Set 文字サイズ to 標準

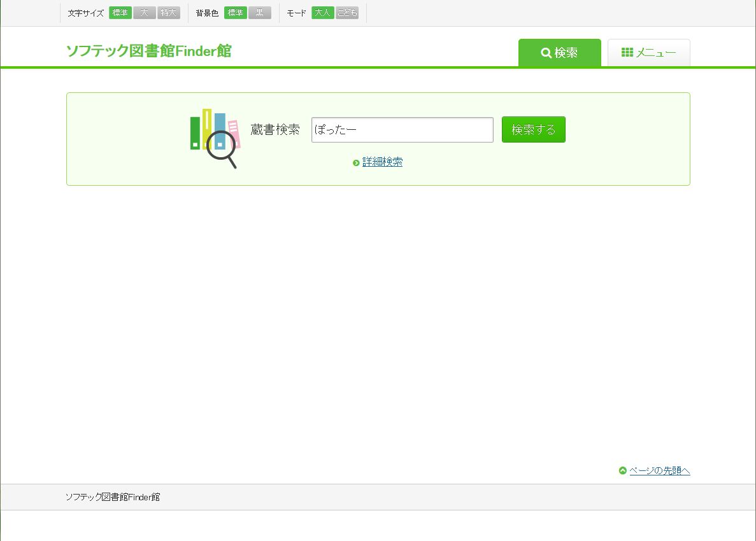120,13
